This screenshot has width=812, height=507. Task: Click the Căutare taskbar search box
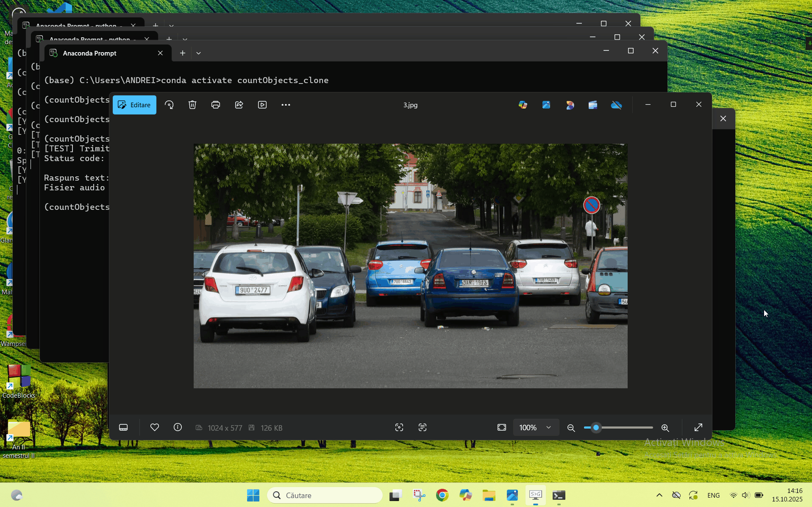pos(325,495)
